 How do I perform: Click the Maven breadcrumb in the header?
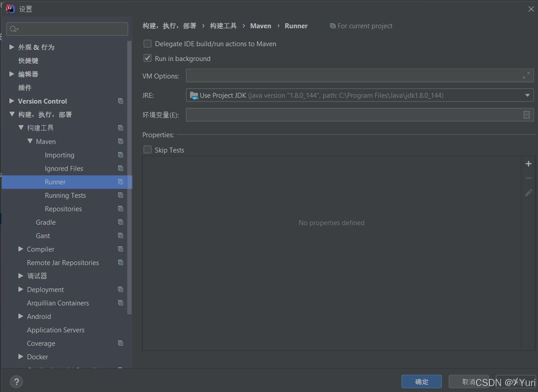coord(260,26)
